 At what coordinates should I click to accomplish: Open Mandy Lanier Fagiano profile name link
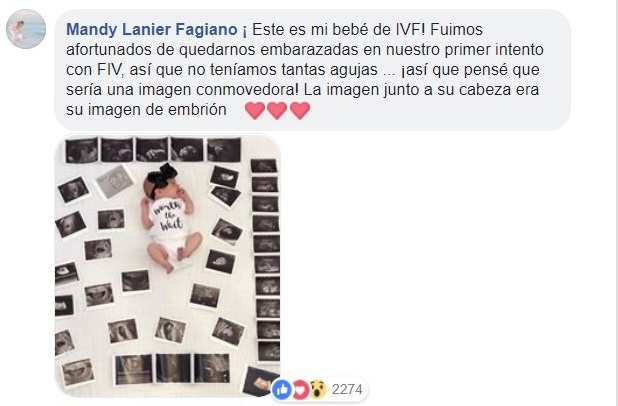pyautogui.click(x=152, y=30)
